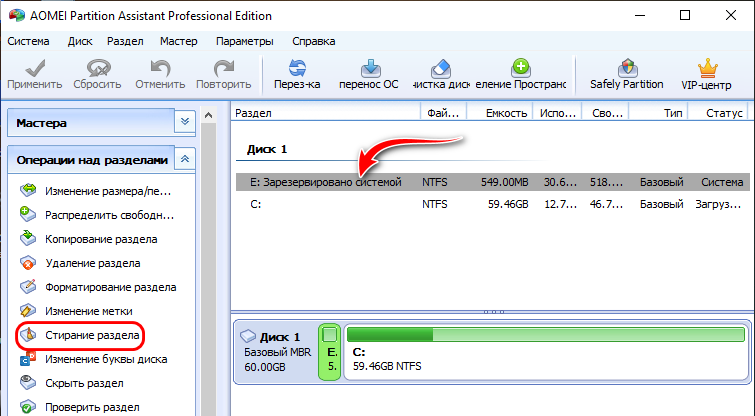Click the Отменить undo arrow
The image size is (755, 416).
point(160,68)
